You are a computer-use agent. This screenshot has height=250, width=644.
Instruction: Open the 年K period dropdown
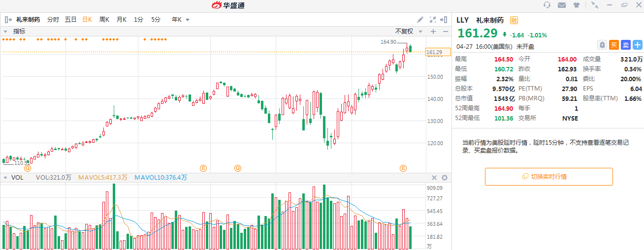pyautogui.click(x=180, y=20)
